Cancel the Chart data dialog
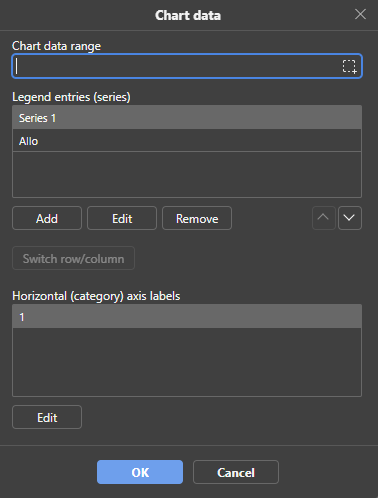This screenshot has height=498, width=378. pos(236,472)
